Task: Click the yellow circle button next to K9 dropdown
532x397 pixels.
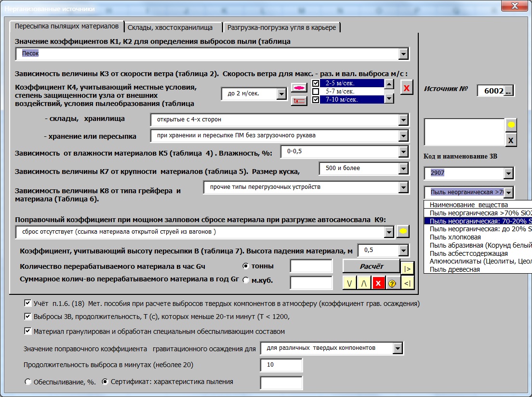Action: (x=402, y=232)
